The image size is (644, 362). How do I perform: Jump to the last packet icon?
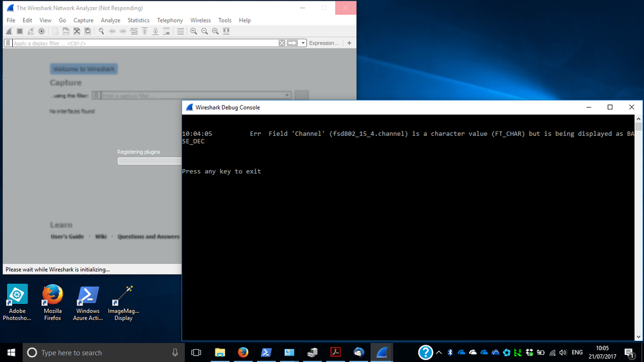coord(155,31)
